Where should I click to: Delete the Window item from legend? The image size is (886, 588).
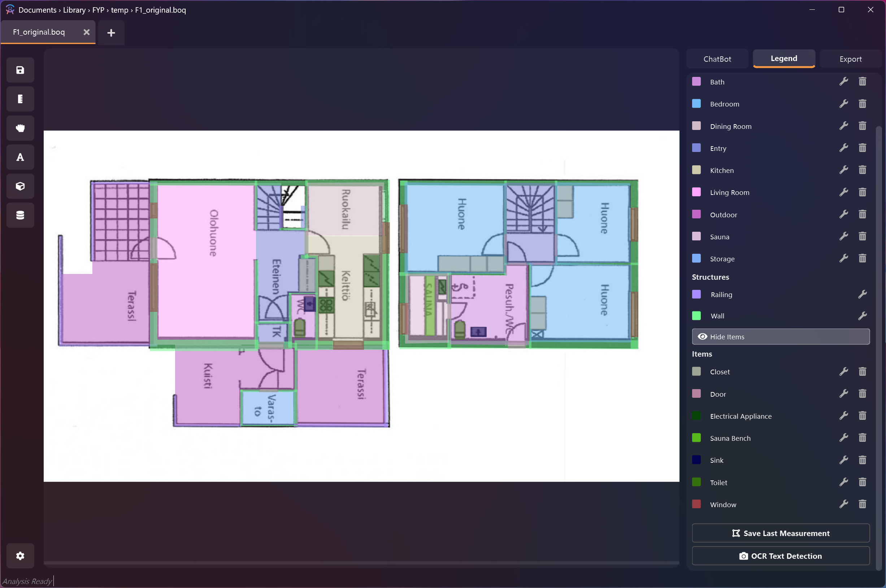863,504
